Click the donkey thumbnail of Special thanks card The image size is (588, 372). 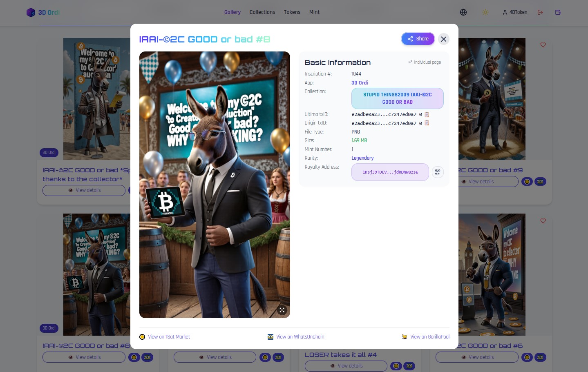click(96, 99)
